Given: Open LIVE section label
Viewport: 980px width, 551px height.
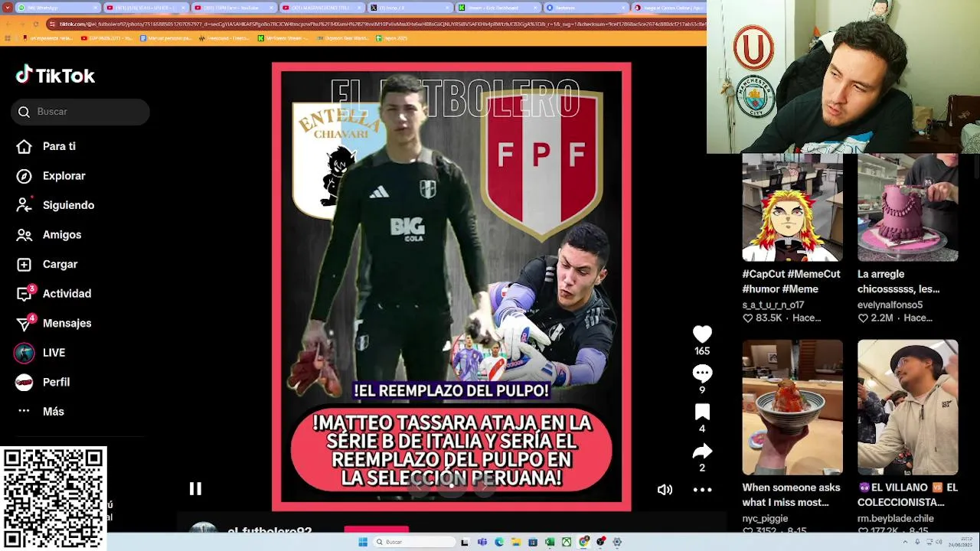Looking at the screenshot, I should click(54, 353).
